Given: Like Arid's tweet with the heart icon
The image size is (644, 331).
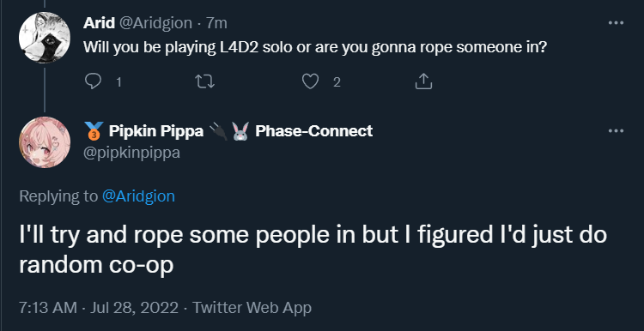Looking at the screenshot, I should tap(311, 82).
